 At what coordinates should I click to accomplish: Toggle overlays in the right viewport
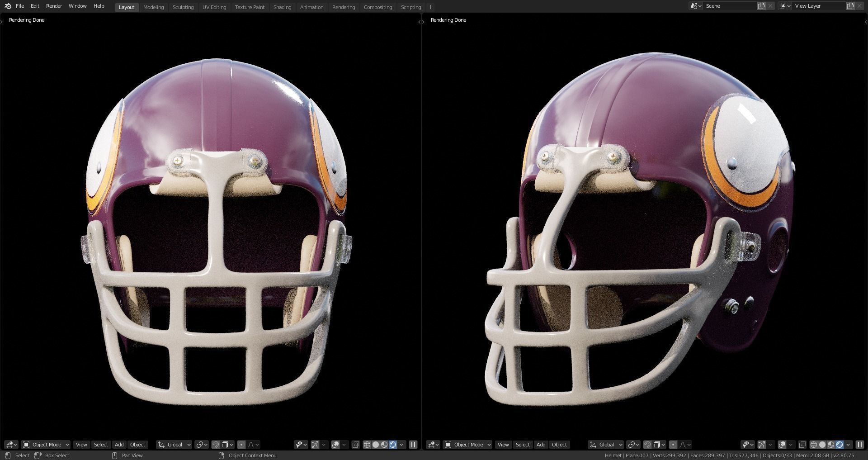782,445
